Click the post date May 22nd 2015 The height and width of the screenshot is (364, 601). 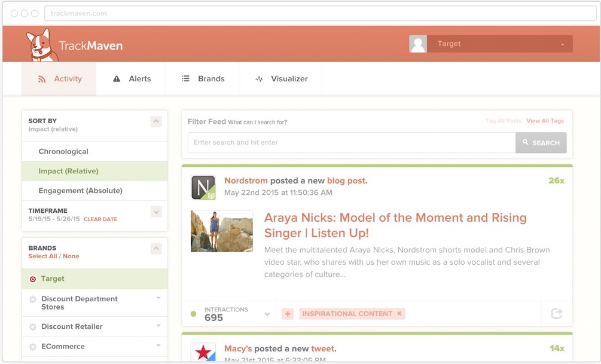278,192
